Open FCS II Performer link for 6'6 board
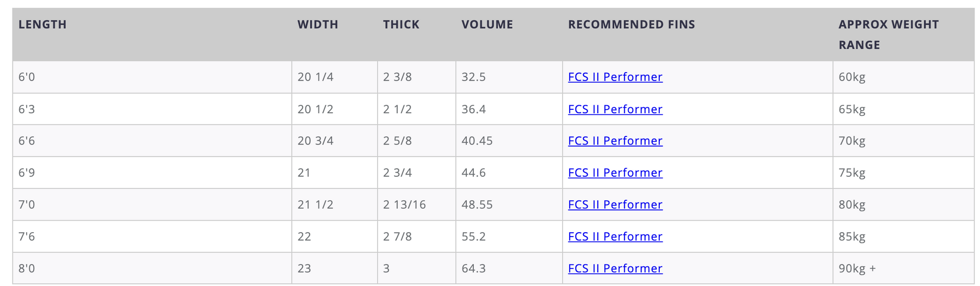Viewport: 980px width, 286px height. (615, 141)
